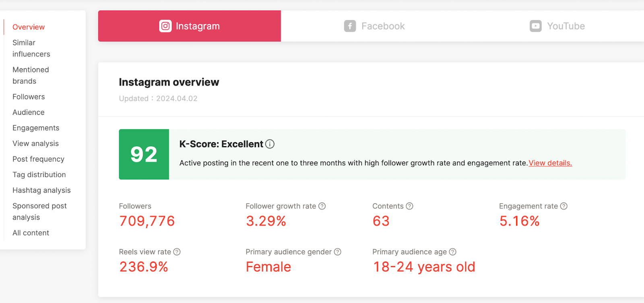This screenshot has width=644, height=303.
Task: Open View details link
Action: click(x=550, y=163)
